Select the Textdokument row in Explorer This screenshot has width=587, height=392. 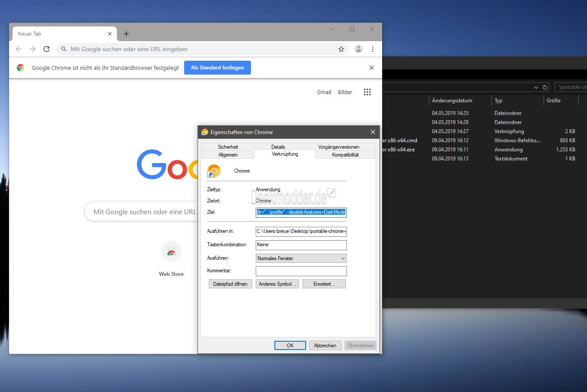pyautogui.click(x=480, y=159)
